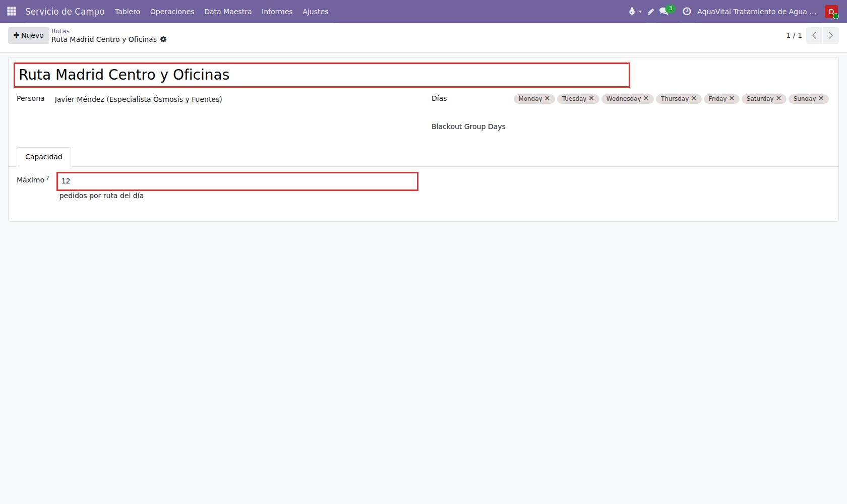Open the Tablero menu
Screen dimensions: 847x504
(x=128, y=12)
